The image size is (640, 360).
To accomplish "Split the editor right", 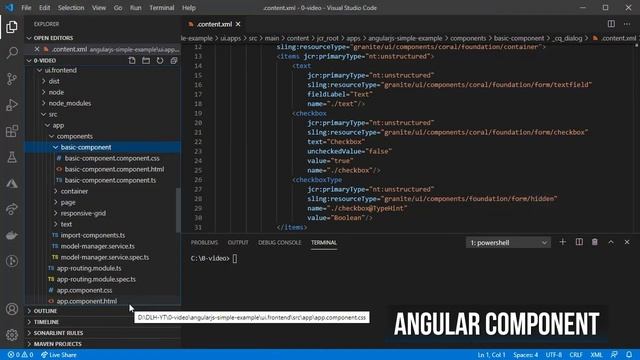I will point(611,24).
